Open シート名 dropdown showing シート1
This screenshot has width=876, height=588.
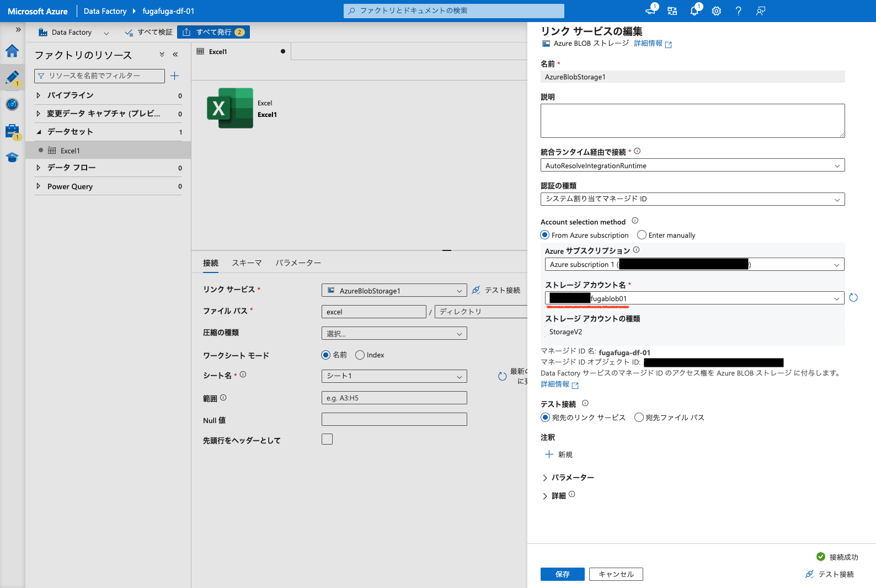(394, 376)
